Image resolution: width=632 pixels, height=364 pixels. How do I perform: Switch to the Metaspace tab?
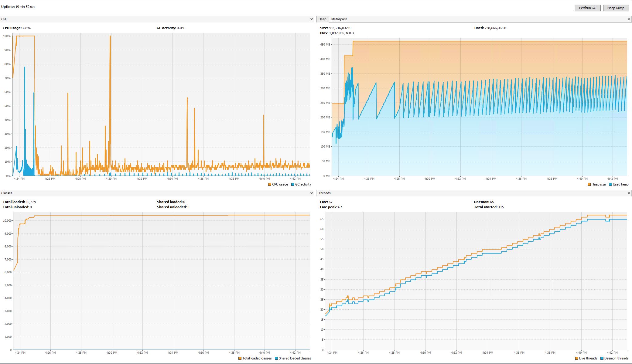(x=339, y=19)
